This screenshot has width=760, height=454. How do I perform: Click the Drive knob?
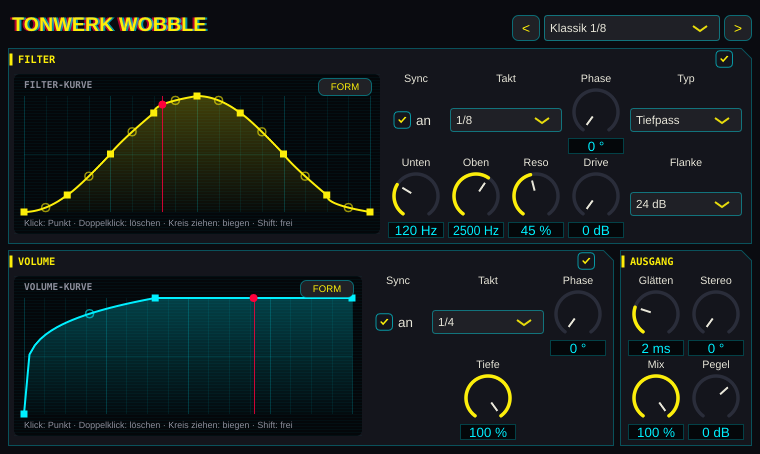[596, 196]
